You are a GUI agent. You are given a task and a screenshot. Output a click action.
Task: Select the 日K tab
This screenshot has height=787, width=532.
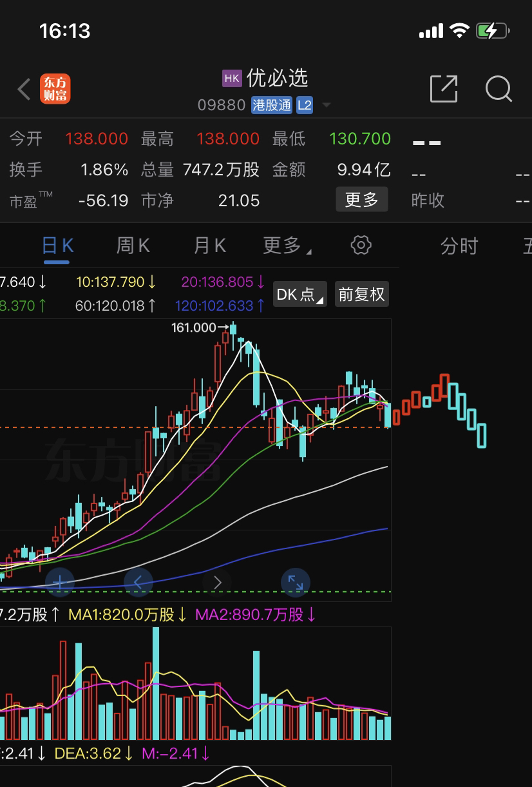[57, 246]
